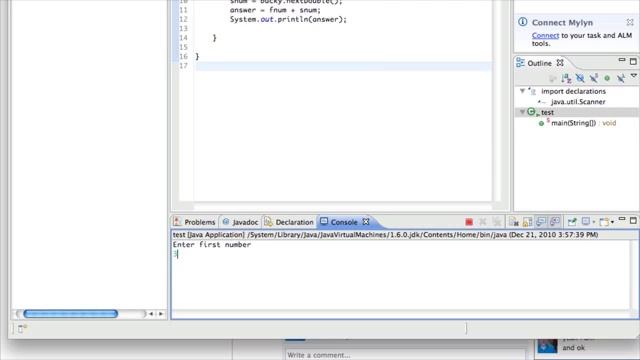Select import declarations in the Outline
Viewport: 640px width, 360px height.
pos(573,91)
